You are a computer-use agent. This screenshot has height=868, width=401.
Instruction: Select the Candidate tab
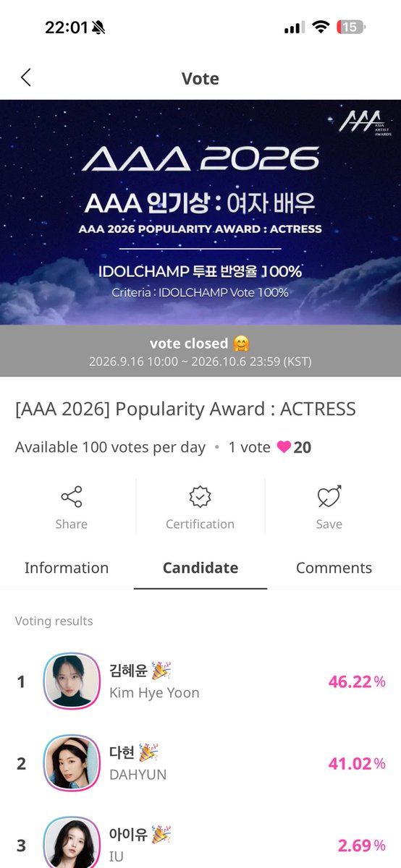[x=200, y=568]
